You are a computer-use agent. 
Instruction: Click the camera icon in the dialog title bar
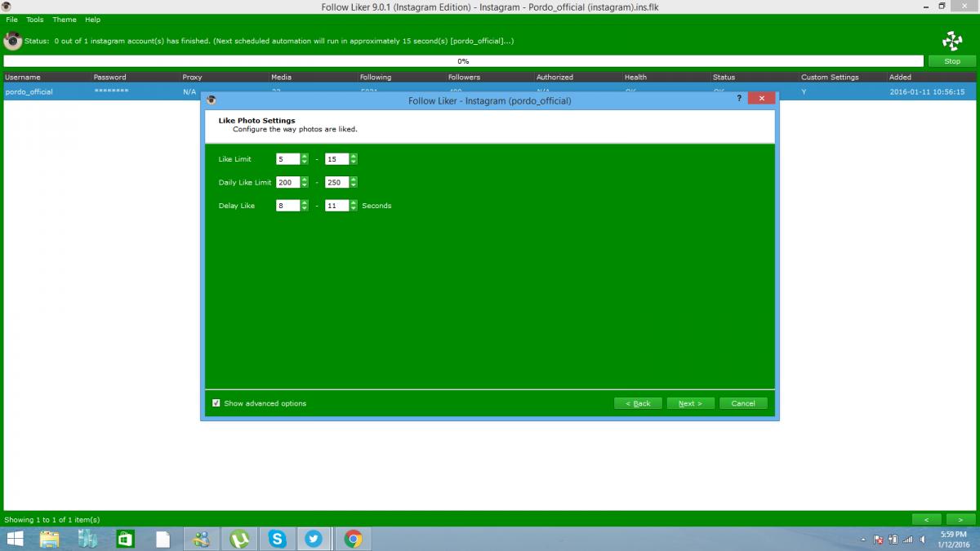212,100
